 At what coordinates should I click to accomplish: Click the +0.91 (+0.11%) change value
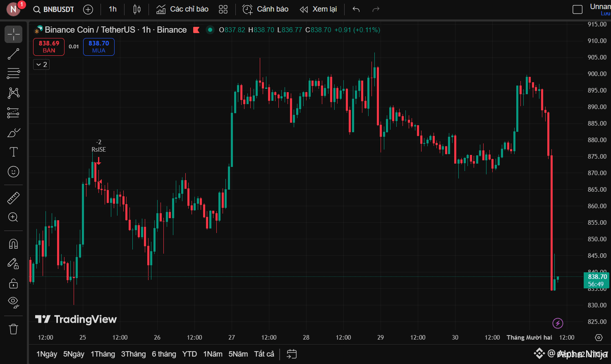point(357,30)
